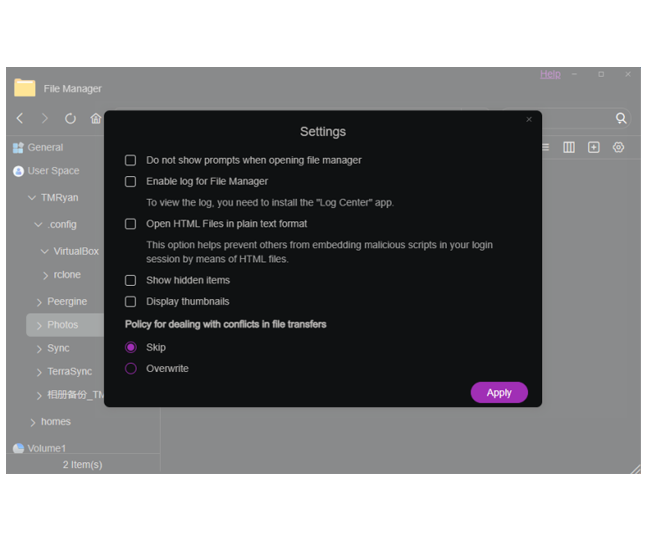Click the back navigation arrow
Viewport: 648px width, 550px height.
[x=20, y=118]
